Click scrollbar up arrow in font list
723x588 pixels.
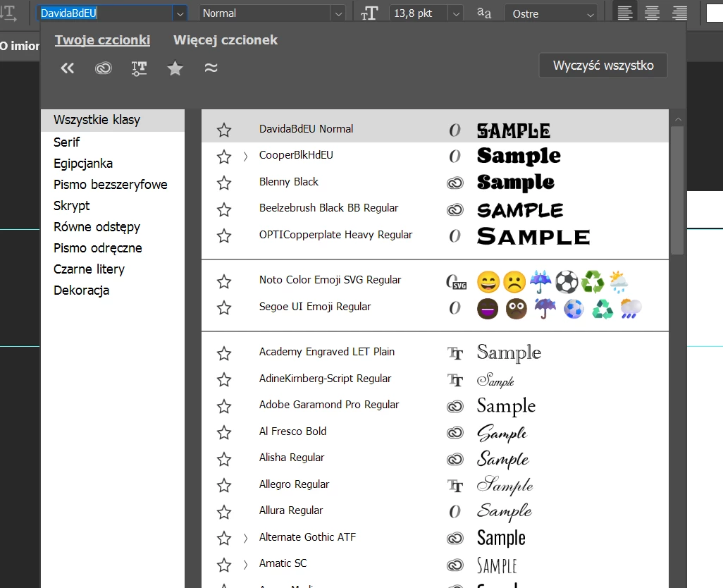coord(678,119)
